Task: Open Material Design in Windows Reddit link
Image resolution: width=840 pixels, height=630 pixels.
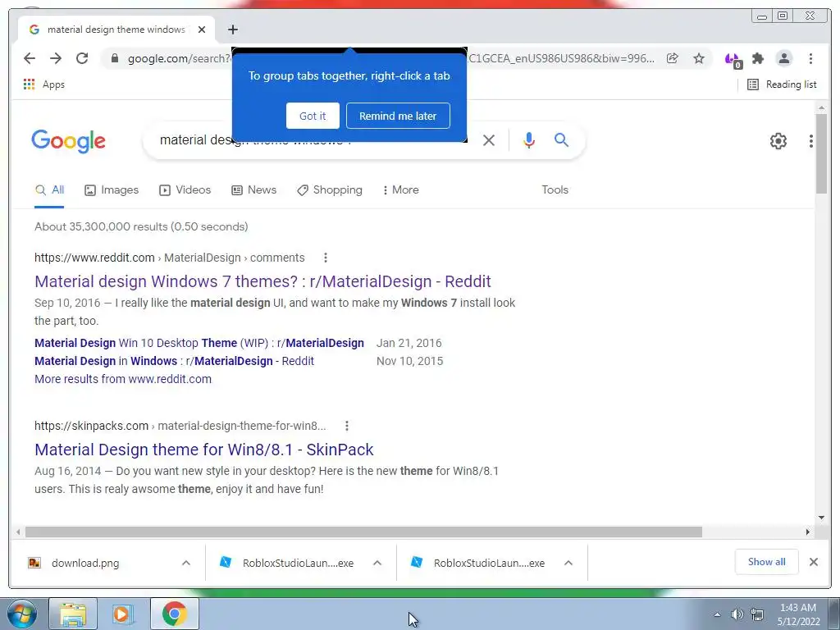Action: tap(174, 361)
